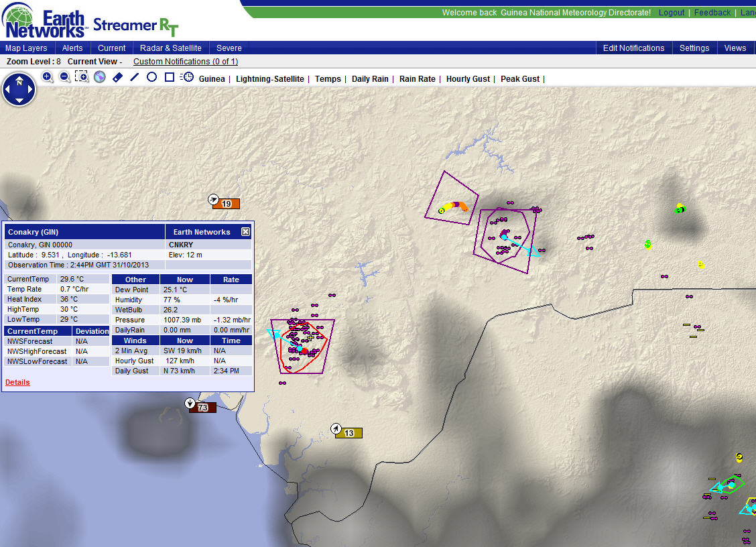Click the -4 %/hr humidity rate
The image size is (756, 547).
pyautogui.click(x=226, y=300)
